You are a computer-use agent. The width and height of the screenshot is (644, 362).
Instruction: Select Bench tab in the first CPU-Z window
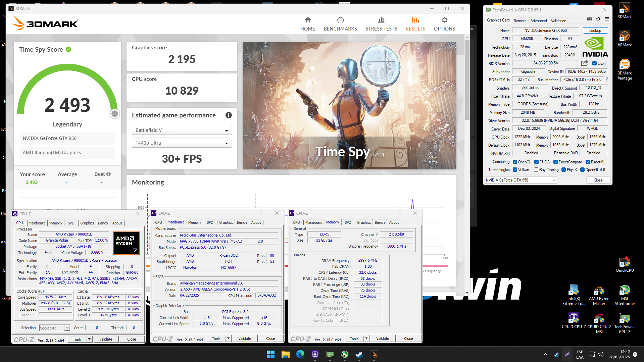click(x=103, y=223)
